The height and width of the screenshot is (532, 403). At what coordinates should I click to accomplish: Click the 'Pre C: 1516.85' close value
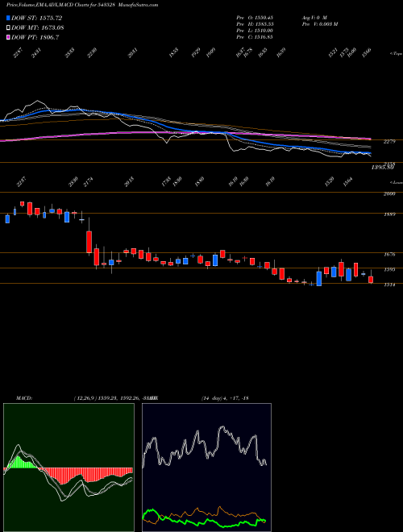pyautogui.click(x=255, y=37)
